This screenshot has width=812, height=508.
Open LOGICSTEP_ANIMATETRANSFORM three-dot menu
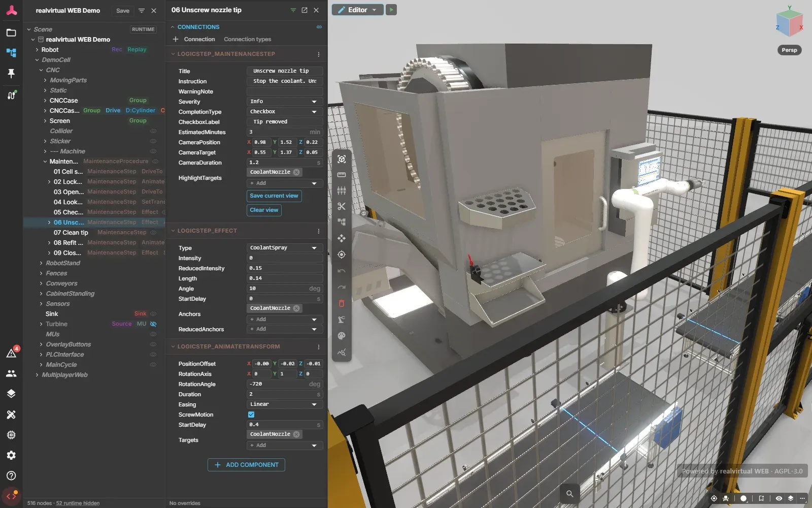(x=319, y=346)
